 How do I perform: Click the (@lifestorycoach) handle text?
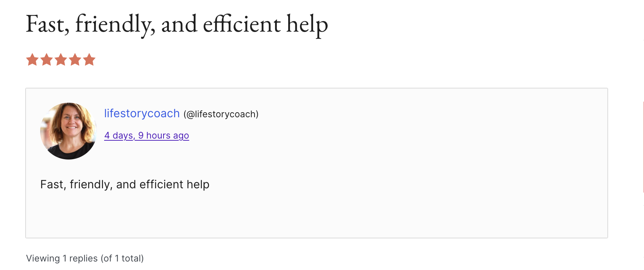(221, 114)
